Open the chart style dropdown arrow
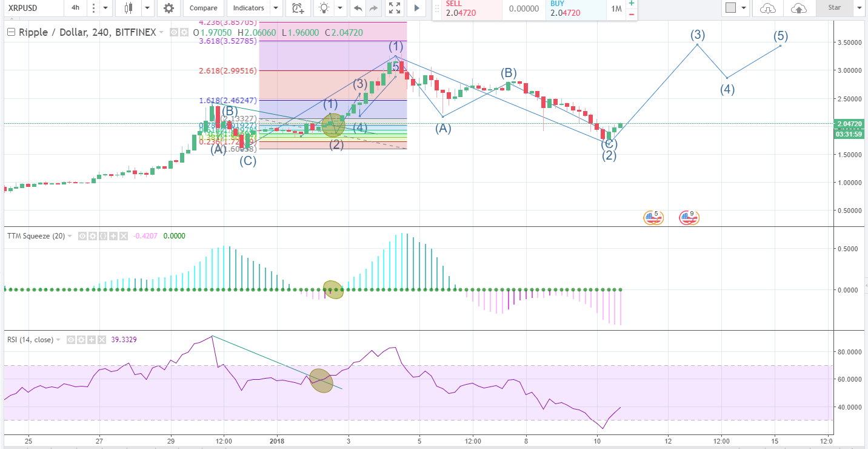This screenshot has width=868, height=449. [145, 8]
